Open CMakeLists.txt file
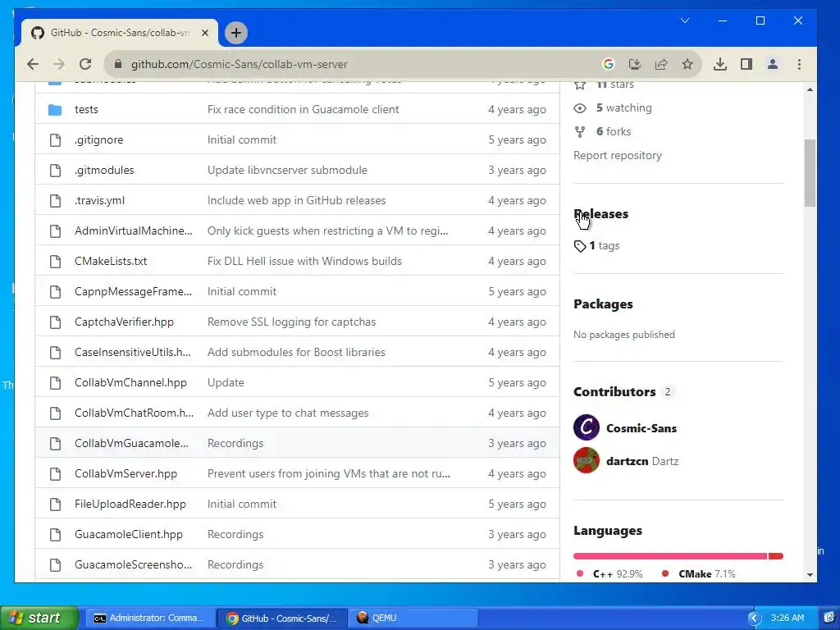This screenshot has width=840, height=630. click(111, 262)
